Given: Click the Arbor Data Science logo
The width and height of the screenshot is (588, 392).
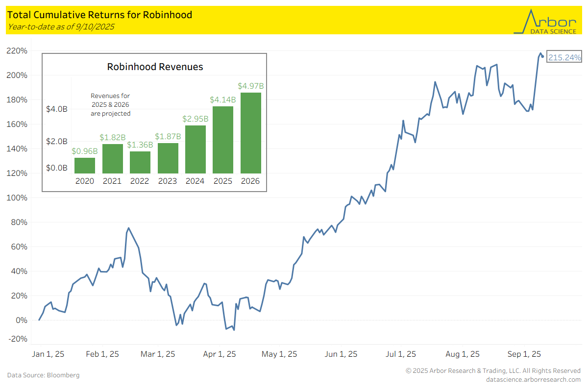Looking at the screenshot, I should [544, 22].
